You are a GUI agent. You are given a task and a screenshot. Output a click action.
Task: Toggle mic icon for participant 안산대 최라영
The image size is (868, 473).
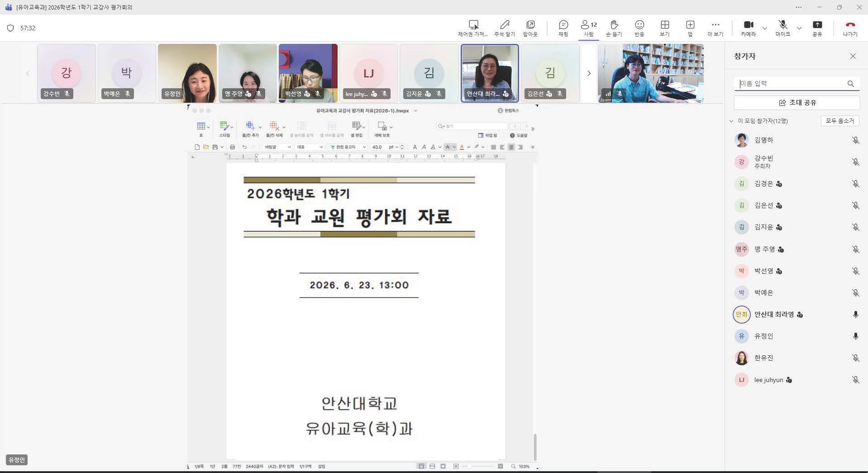(x=855, y=315)
